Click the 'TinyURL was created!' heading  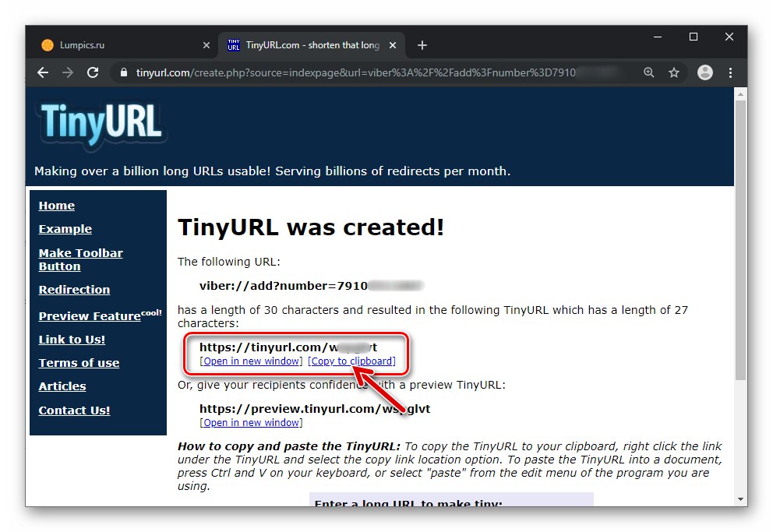click(311, 227)
